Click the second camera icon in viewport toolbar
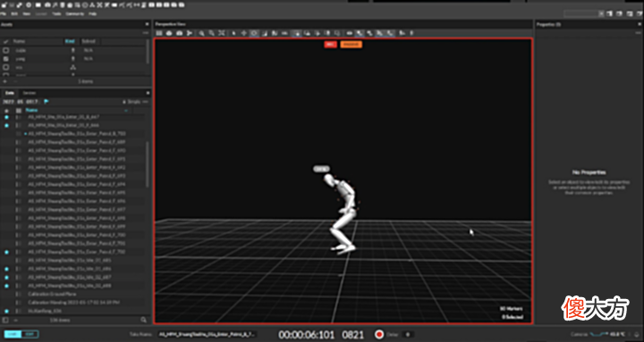The image size is (644, 342). [x=179, y=33]
